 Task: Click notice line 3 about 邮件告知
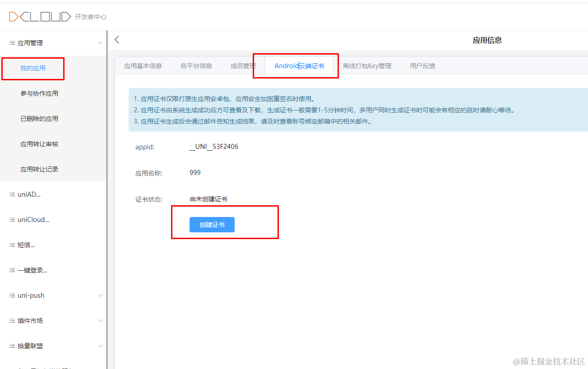253,121
